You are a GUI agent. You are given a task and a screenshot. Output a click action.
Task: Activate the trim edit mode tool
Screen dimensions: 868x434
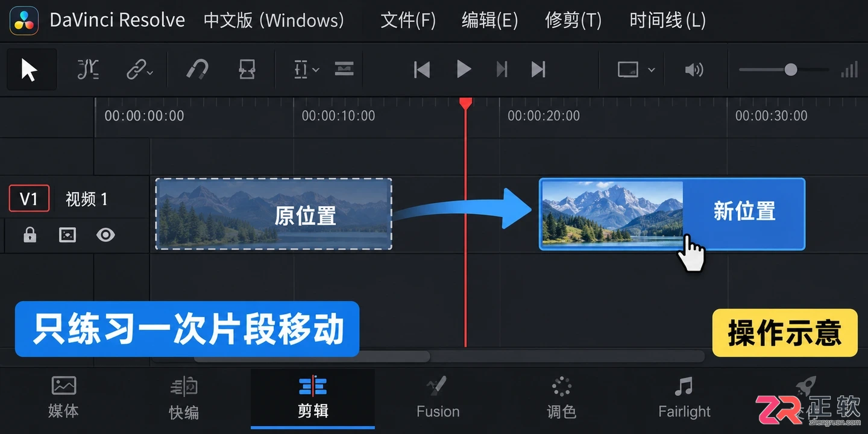click(89, 70)
